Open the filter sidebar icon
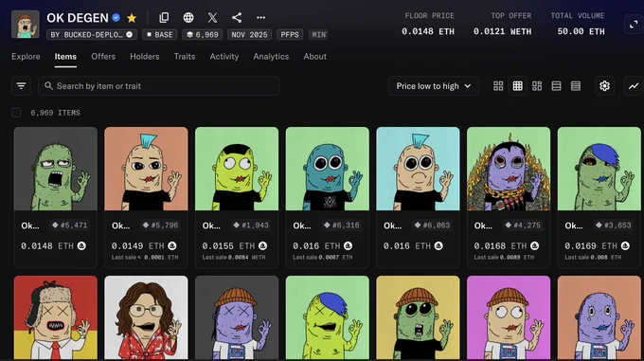Screen dimensions: 644x361 coord(21,86)
